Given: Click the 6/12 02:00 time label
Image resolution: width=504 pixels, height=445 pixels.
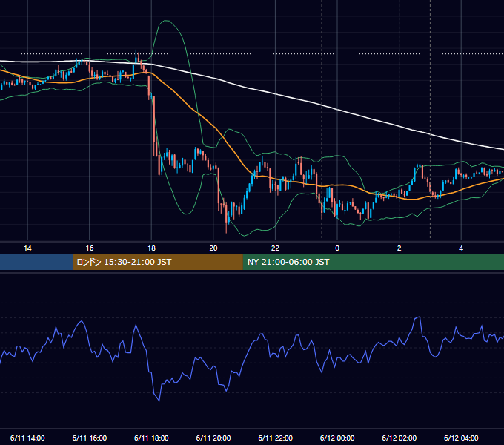Looking at the screenshot, I should (399, 438).
